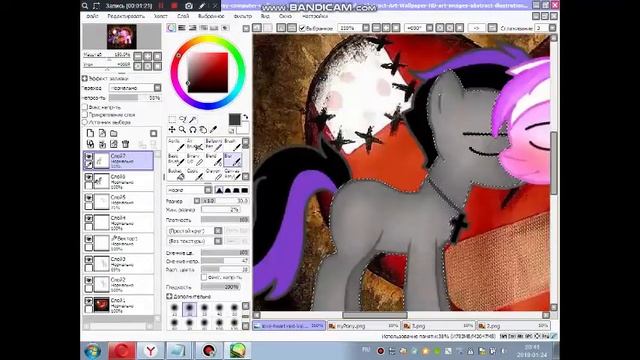Stop the Bandicam recording
Image resolution: width=640 pixels, height=360 pixels.
[x=174, y=6]
